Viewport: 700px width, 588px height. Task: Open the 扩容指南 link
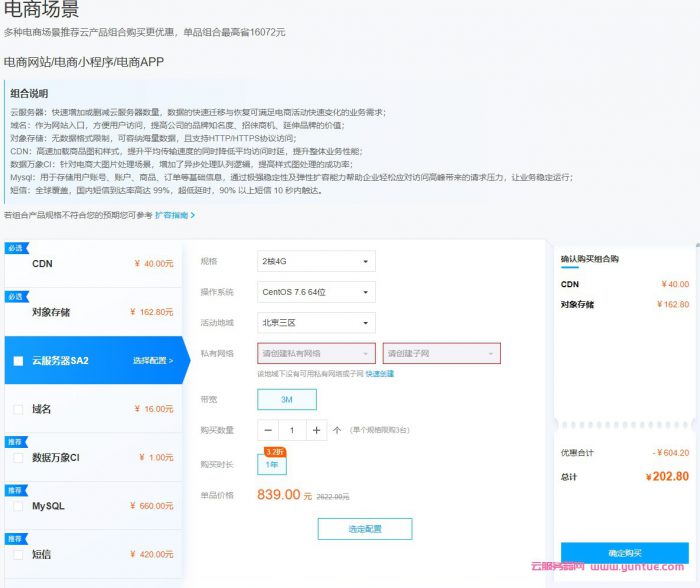[174, 215]
